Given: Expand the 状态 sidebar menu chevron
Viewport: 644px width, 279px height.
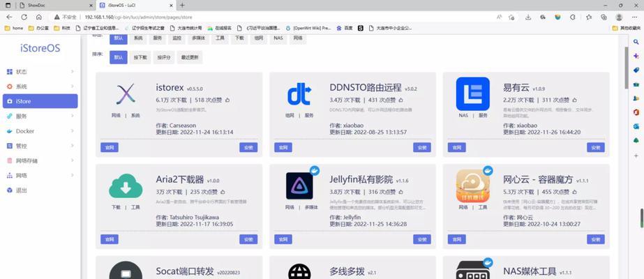Looking at the screenshot, I should [x=73, y=71].
